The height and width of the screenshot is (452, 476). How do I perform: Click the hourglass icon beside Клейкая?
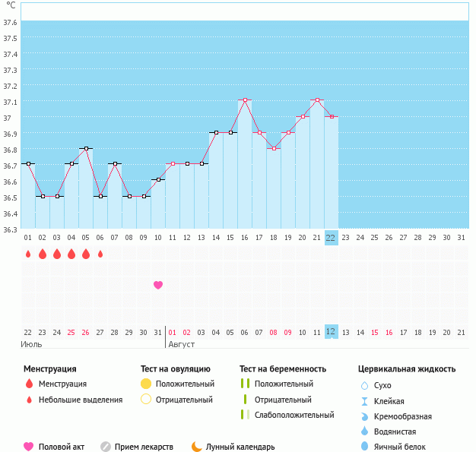tap(364, 401)
